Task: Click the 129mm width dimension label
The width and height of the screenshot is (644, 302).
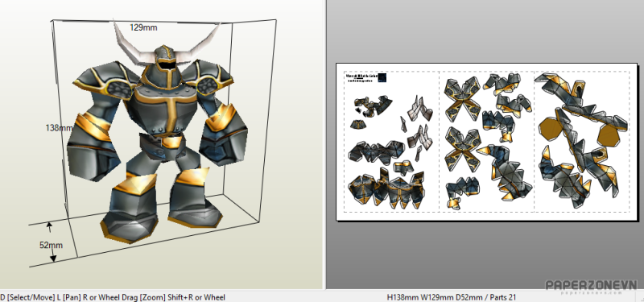Action: (143, 27)
